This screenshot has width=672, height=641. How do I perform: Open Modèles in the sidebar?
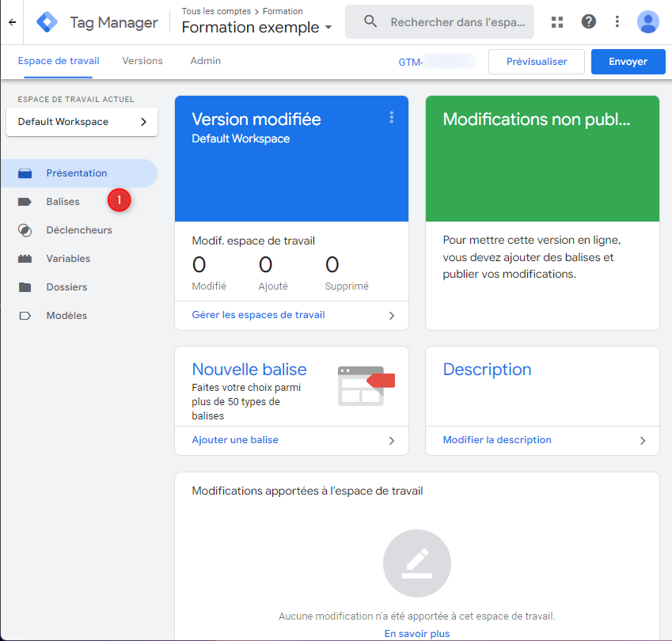pyautogui.click(x=66, y=316)
